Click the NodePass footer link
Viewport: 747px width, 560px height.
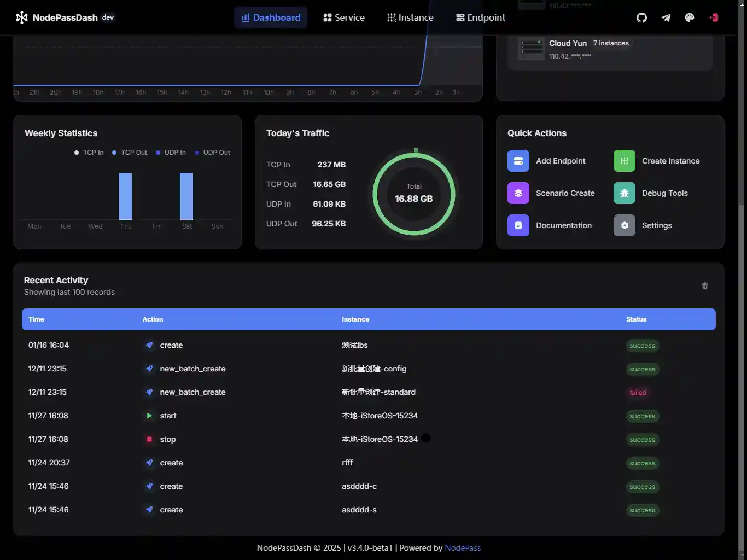463,547
